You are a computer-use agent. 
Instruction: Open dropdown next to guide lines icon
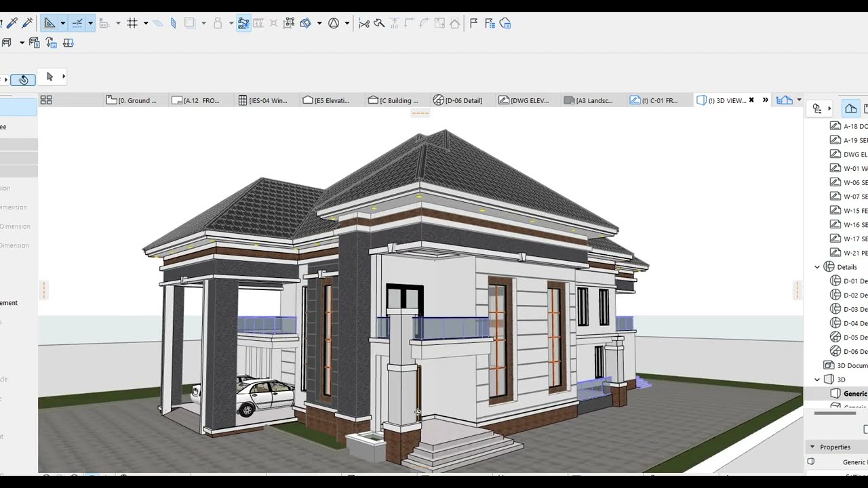(62, 23)
